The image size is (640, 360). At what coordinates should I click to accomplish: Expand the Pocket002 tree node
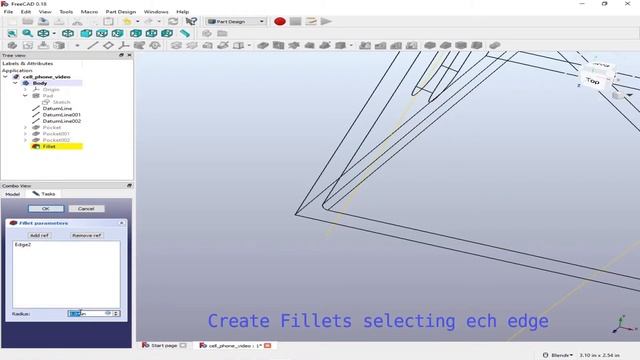25,140
